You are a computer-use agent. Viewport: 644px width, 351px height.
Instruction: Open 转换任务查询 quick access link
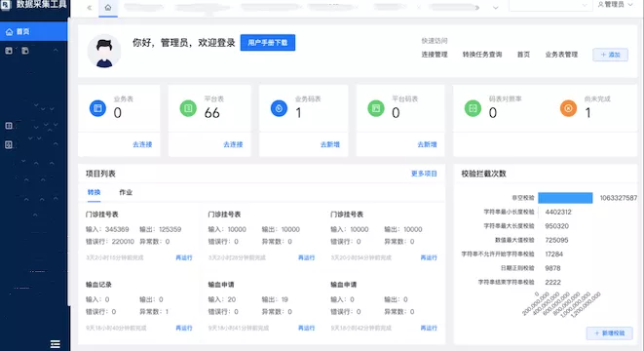(x=482, y=55)
